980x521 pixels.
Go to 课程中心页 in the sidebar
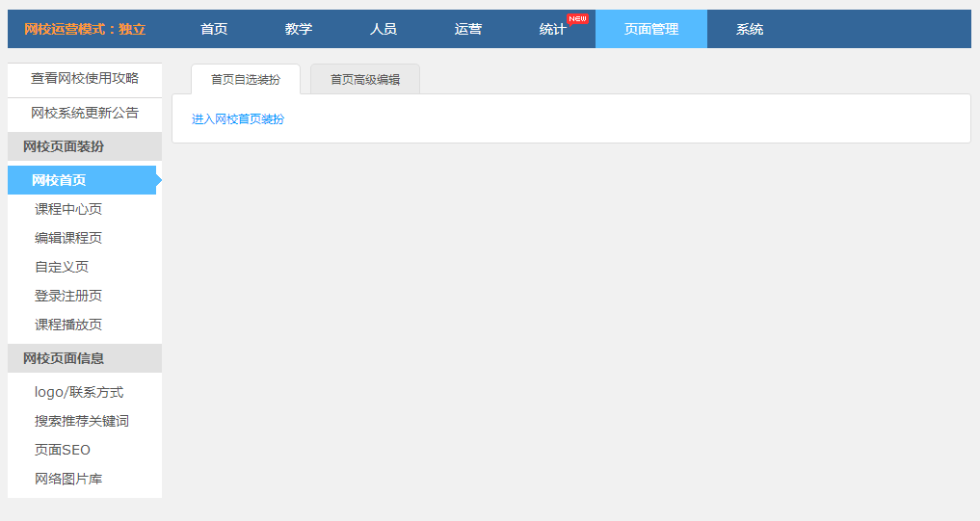click(x=68, y=209)
